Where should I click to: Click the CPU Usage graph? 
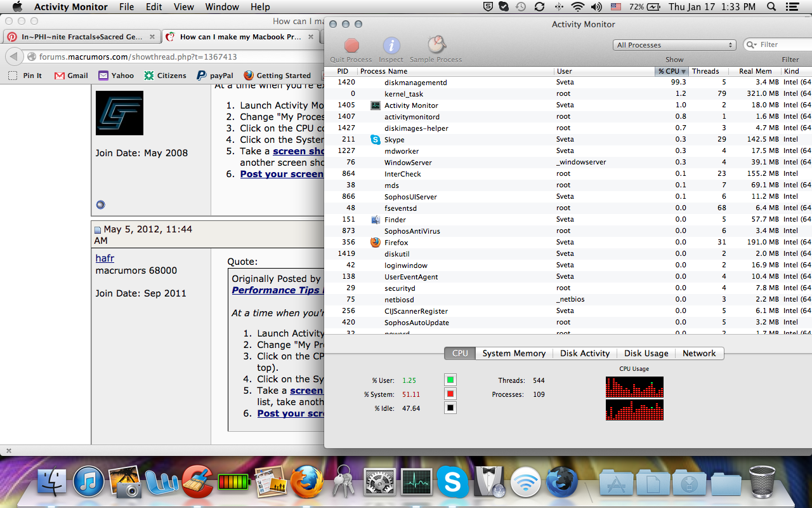pos(634,398)
